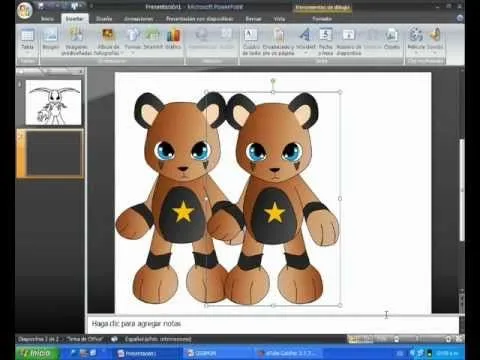Expand the Película dropdown arrow
The width and height of the screenshot is (480, 360).
(416, 53)
